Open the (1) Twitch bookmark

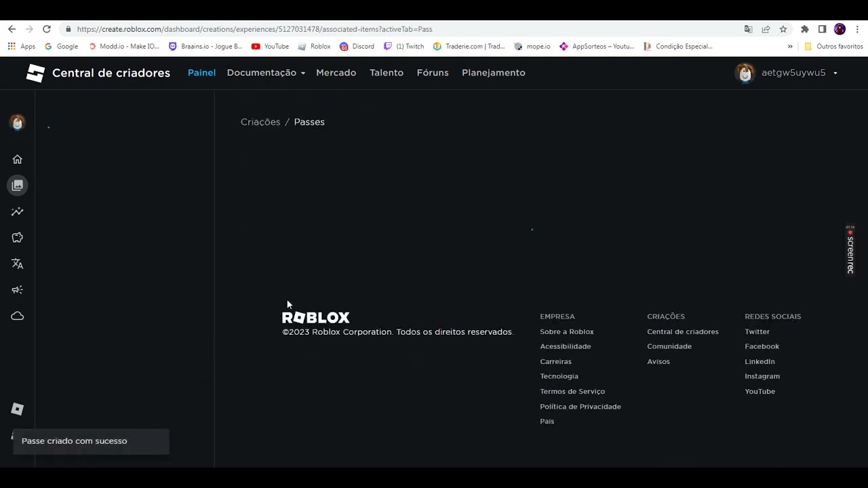coord(403,46)
